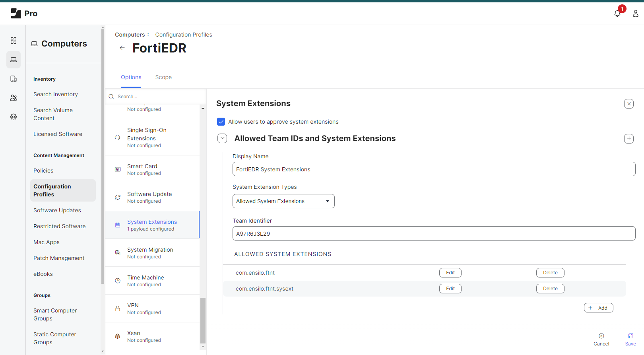644x355 pixels.
Task: Open the notifications bell
Action: (617, 14)
